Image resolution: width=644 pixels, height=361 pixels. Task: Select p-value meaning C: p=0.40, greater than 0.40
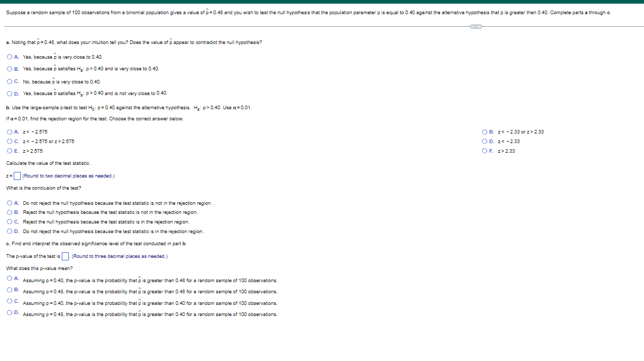click(x=10, y=301)
